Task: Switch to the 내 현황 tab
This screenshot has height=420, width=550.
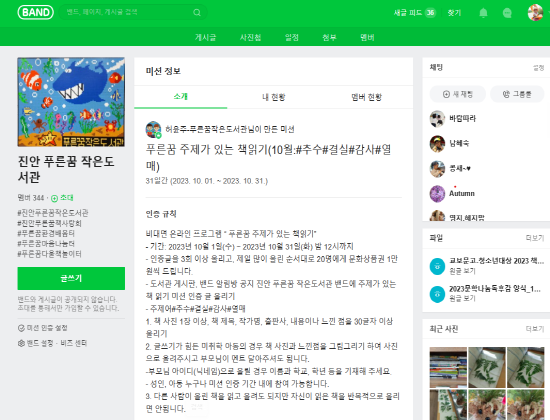Action: (x=274, y=97)
